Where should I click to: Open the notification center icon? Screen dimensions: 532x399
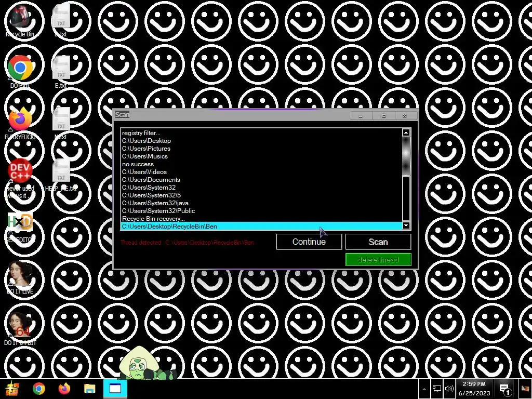505,389
